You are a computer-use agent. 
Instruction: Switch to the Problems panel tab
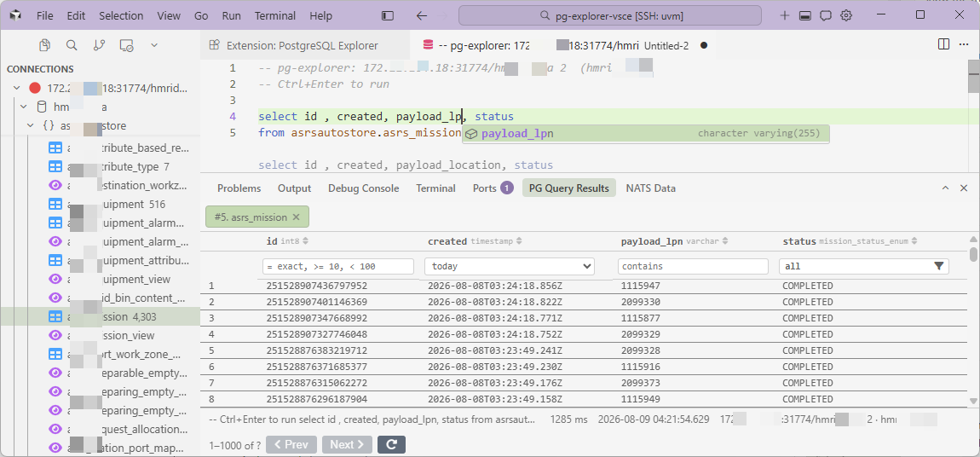[239, 188]
